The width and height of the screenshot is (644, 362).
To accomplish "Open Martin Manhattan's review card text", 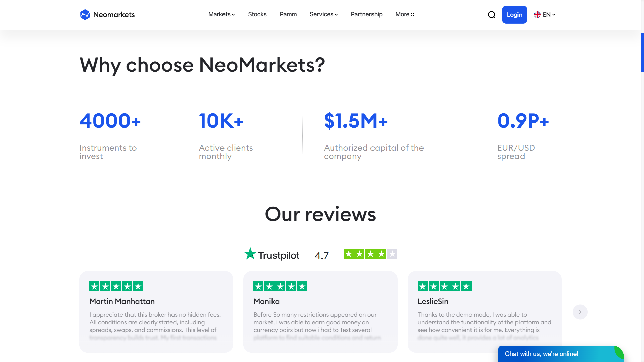I will pyautogui.click(x=155, y=326).
